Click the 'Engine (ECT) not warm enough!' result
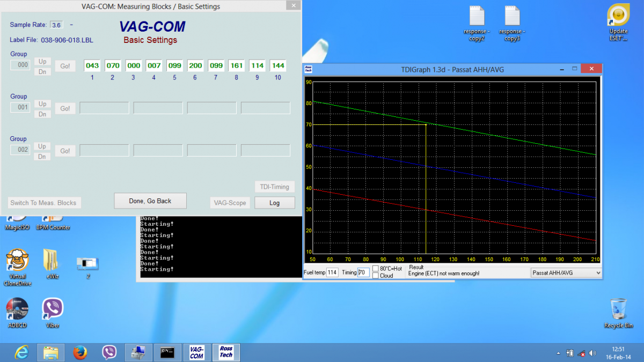 pyautogui.click(x=444, y=274)
